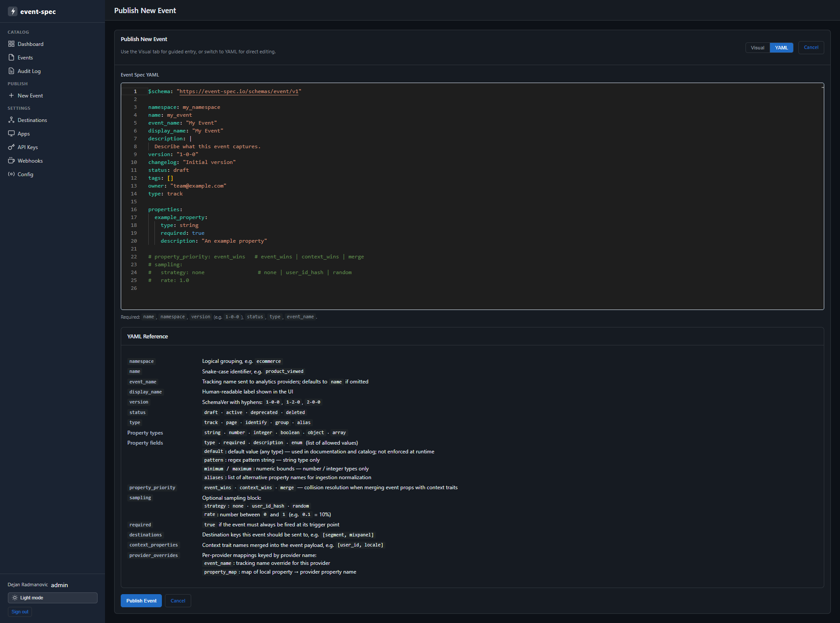Click the sun icon in Light mode button
The width and height of the screenshot is (840, 623).
click(15, 598)
